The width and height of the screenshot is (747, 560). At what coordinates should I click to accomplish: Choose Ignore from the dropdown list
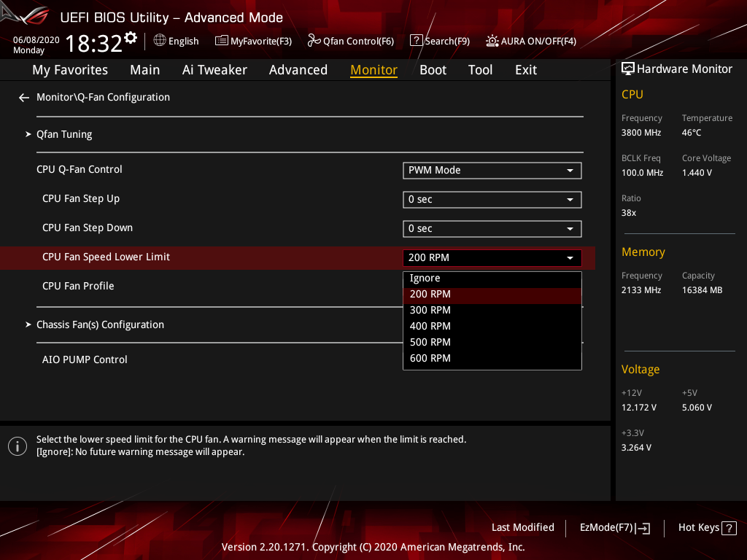point(492,278)
